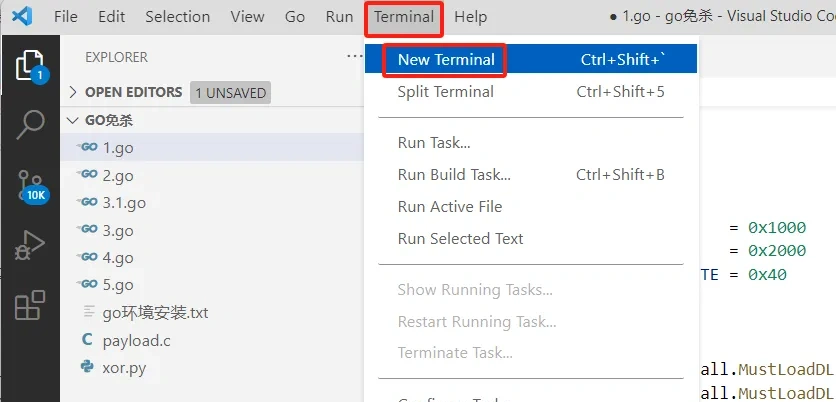Screen dimensions: 836x402
Task: Open payload.c in the explorer
Action: tap(212, 340)
